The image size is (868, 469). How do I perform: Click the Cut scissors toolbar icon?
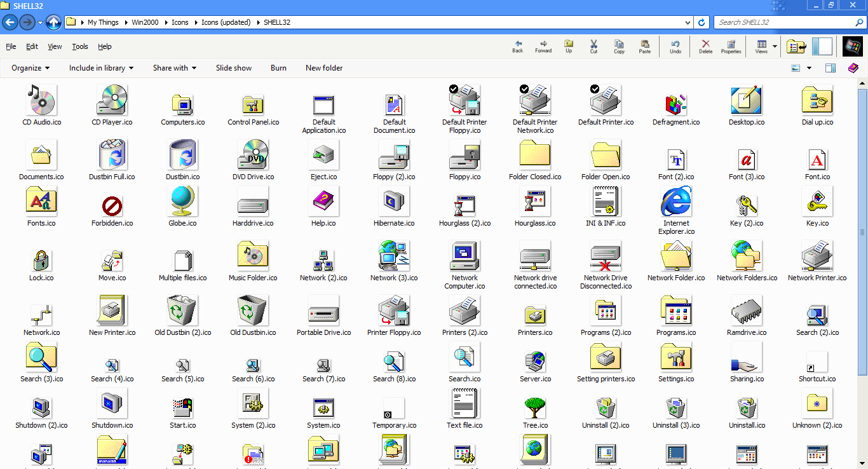click(x=593, y=46)
